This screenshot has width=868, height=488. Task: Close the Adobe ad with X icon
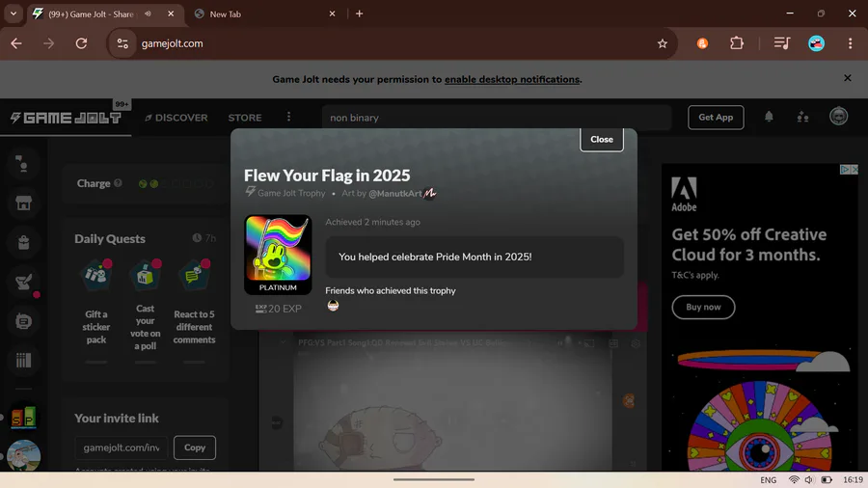tap(854, 170)
